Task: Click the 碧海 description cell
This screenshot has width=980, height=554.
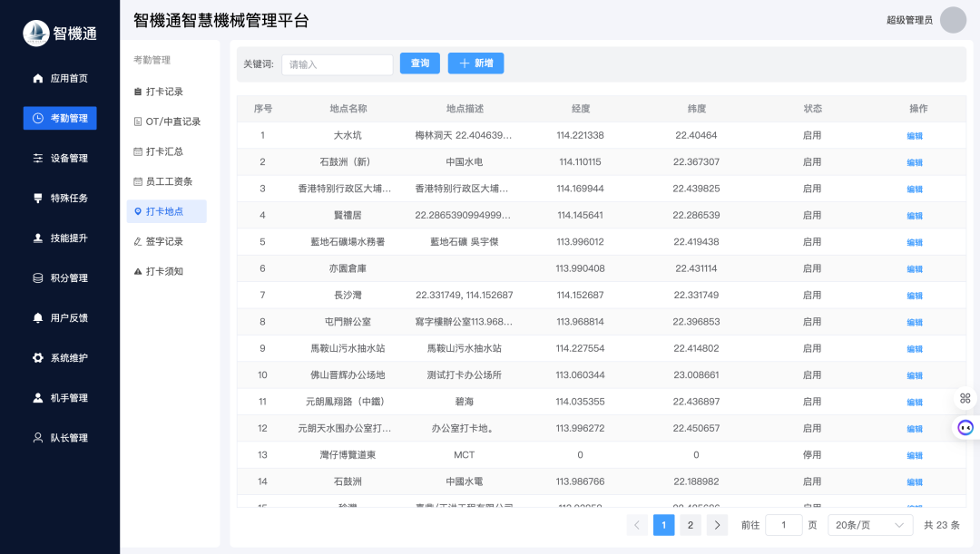Action: [x=465, y=402]
